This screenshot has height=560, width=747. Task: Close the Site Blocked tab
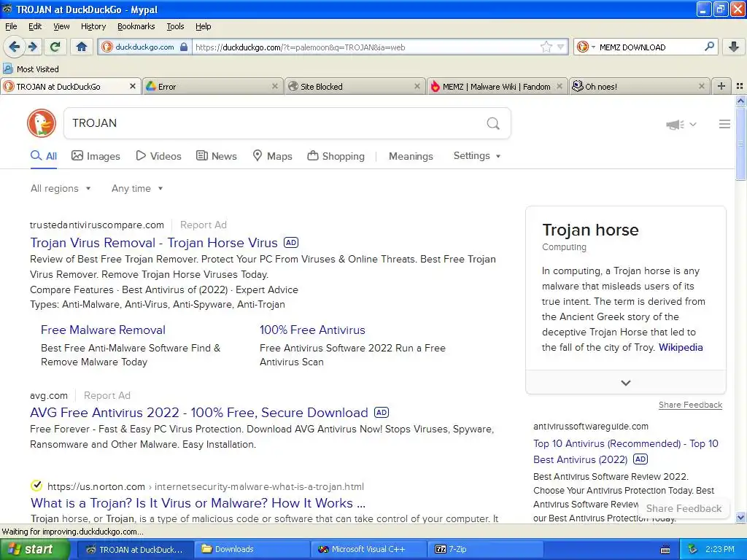tap(417, 86)
